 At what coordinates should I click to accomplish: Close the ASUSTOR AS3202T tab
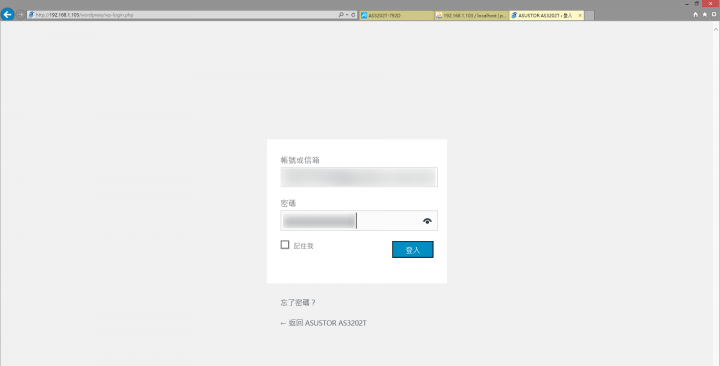click(x=580, y=16)
